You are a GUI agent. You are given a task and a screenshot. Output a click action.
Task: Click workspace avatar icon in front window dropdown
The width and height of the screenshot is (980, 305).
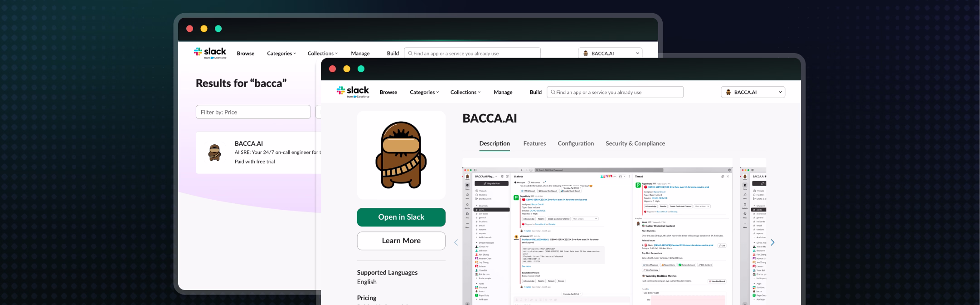coord(728,92)
